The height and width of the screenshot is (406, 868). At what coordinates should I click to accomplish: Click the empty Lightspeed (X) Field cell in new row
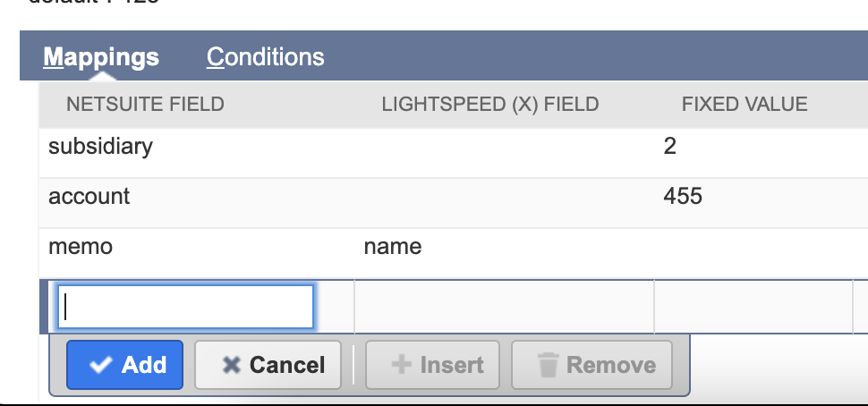click(505, 308)
